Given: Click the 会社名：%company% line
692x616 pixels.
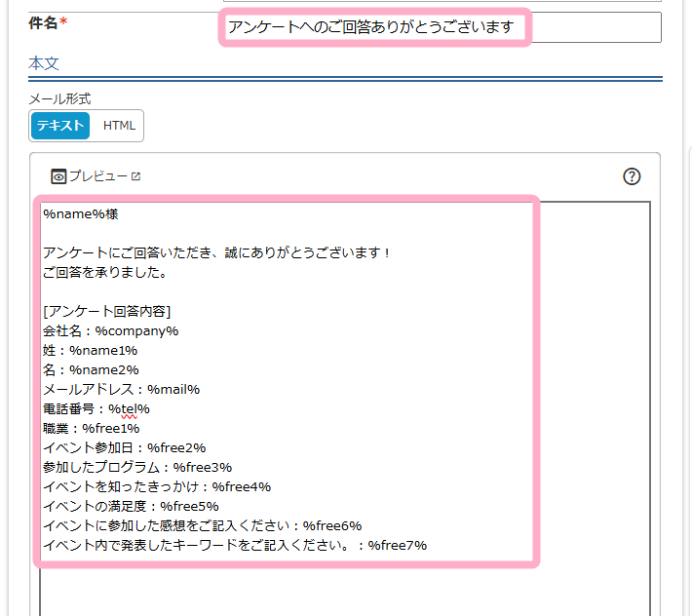Looking at the screenshot, I should pos(111,331).
